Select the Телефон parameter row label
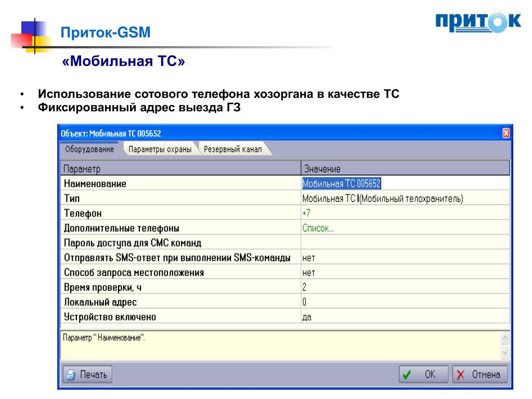The height and width of the screenshot is (399, 532). [x=83, y=213]
